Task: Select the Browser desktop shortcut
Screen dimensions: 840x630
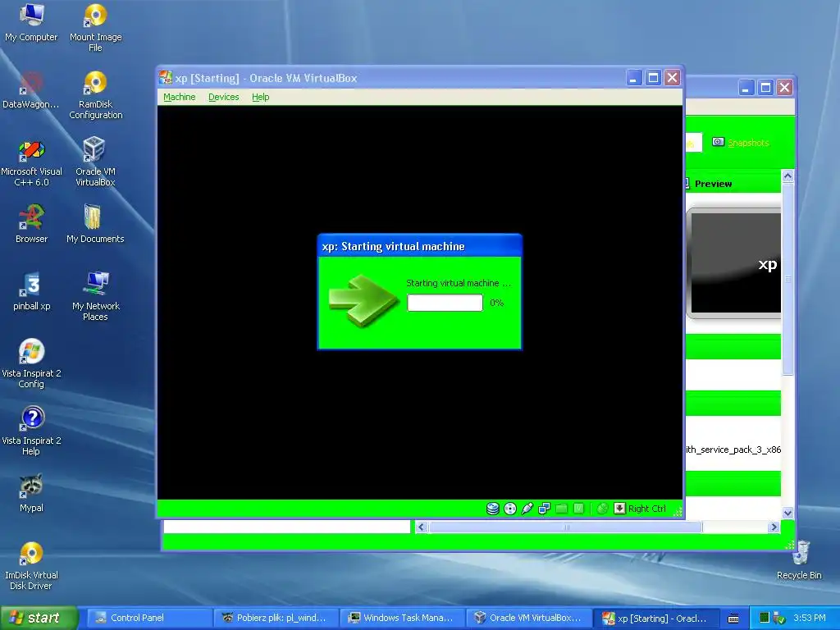Action: point(31,224)
